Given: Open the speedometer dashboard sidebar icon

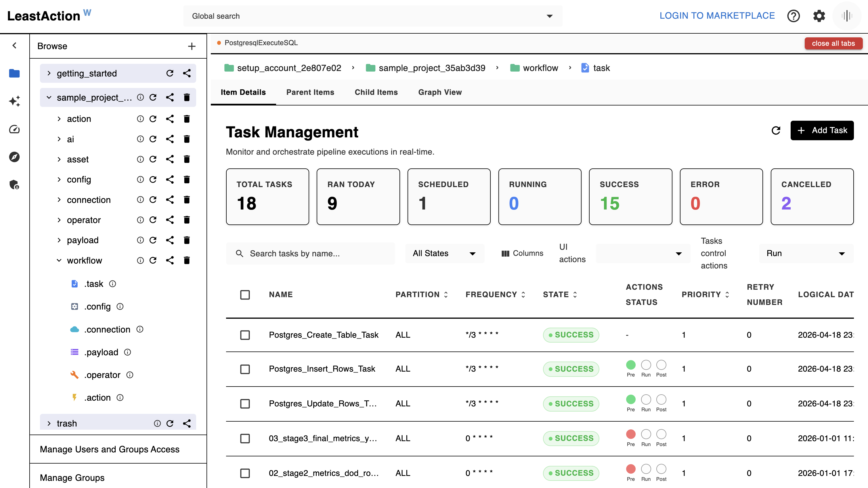Looking at the screenshot, I should (14, 129).
